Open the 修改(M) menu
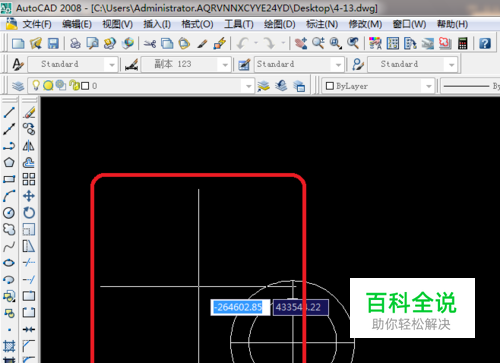This screenshot has width=500, height=363. click(x=365, y=24)
